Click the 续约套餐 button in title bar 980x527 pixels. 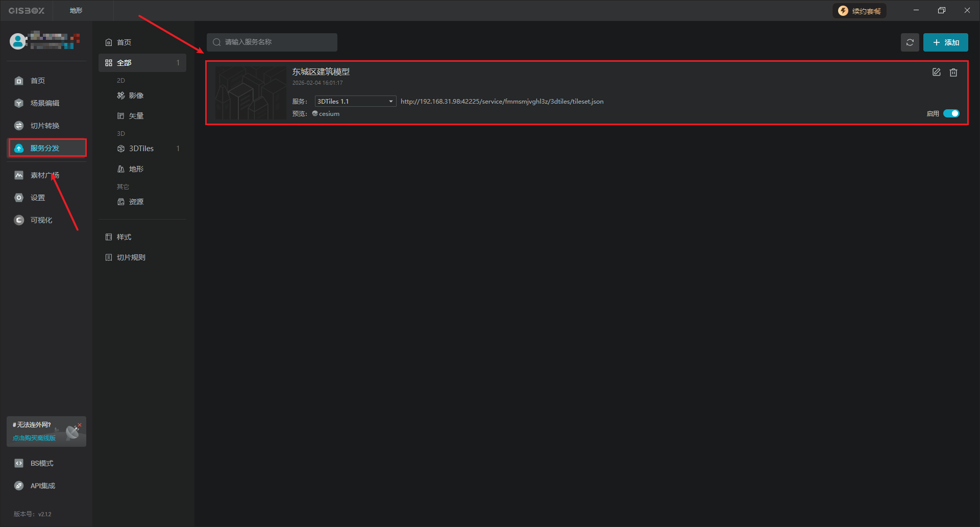pos(860,11)
